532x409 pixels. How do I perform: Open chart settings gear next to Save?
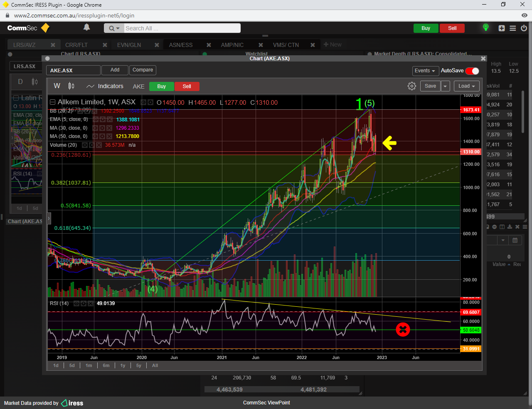pos(412,86)
